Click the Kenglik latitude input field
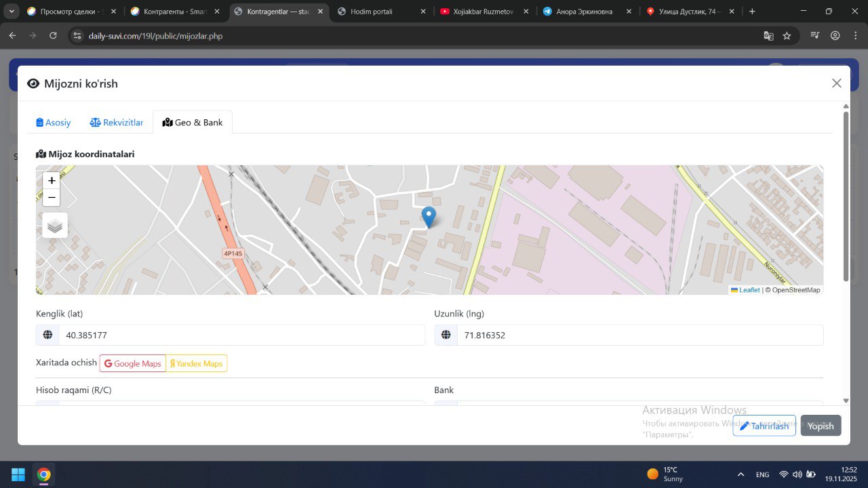The height and width of the screenshot is (488, 868). (241, 335)
